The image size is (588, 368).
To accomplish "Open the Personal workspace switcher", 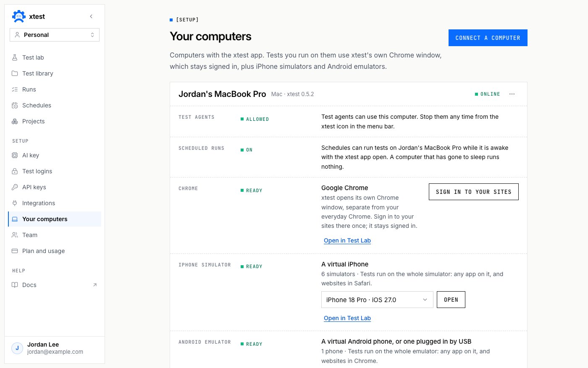I will (x=55, y=35).
